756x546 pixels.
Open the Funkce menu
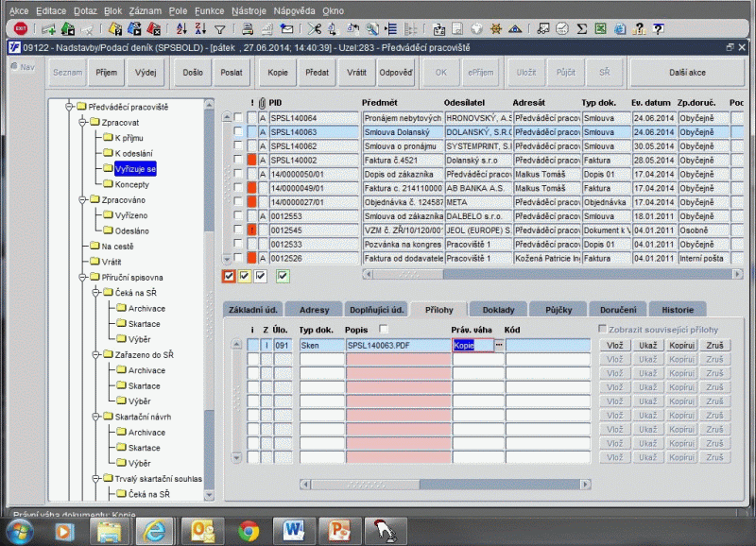(x=209, y=10)
